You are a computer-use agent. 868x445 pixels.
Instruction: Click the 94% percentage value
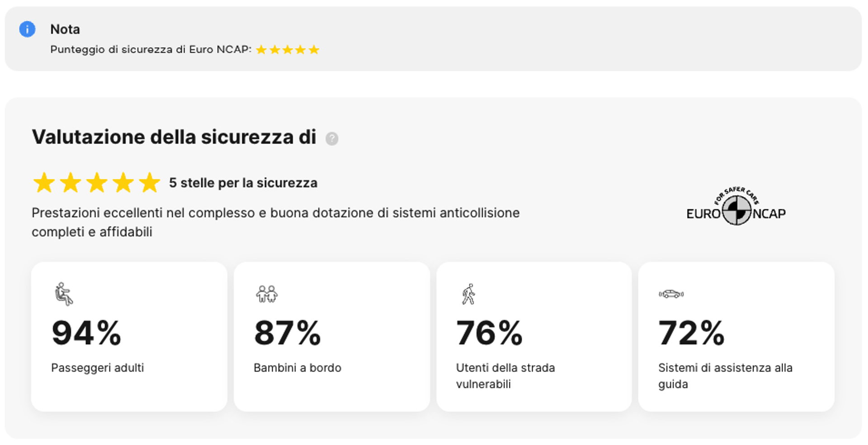(86, 333)
